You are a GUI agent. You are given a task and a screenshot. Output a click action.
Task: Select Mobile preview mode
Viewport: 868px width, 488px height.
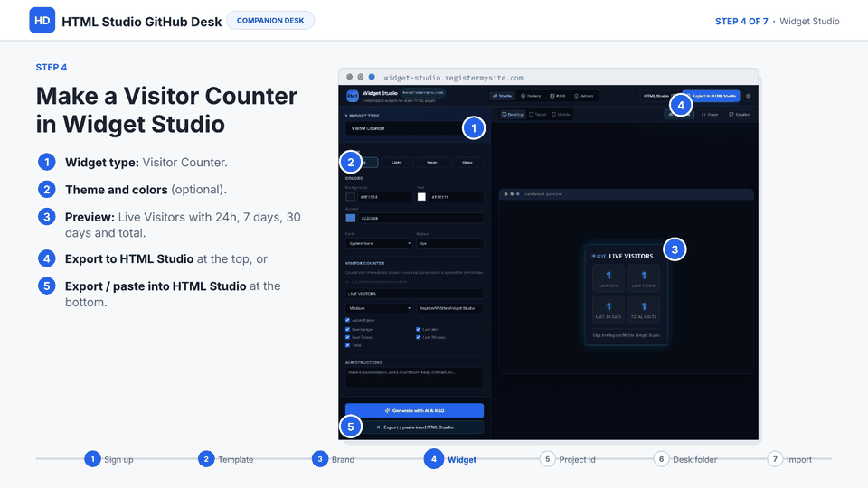561,115
